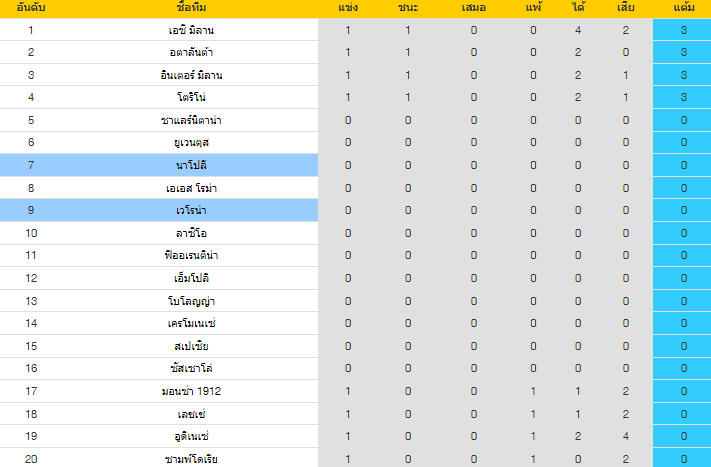Click points cell for เอซี มิลาน
The width and height of the screenshot is (711, 467).
point(682,30)
